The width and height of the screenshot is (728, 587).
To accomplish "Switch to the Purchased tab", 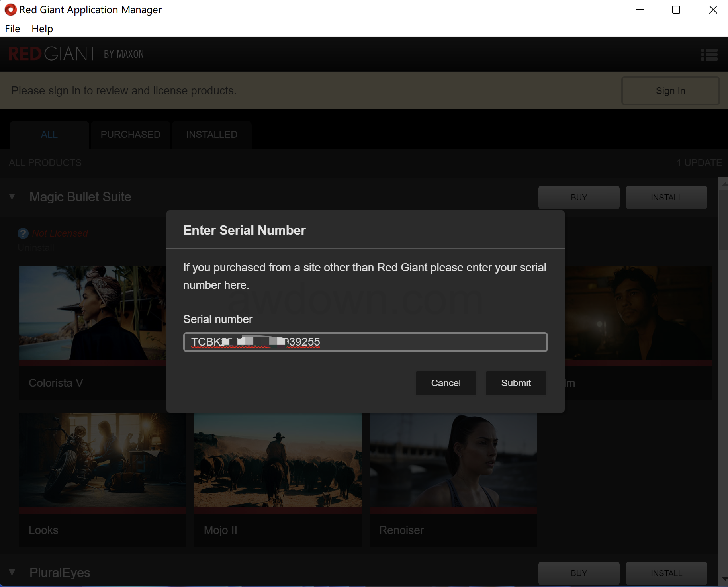I will (x=130, y=135).
